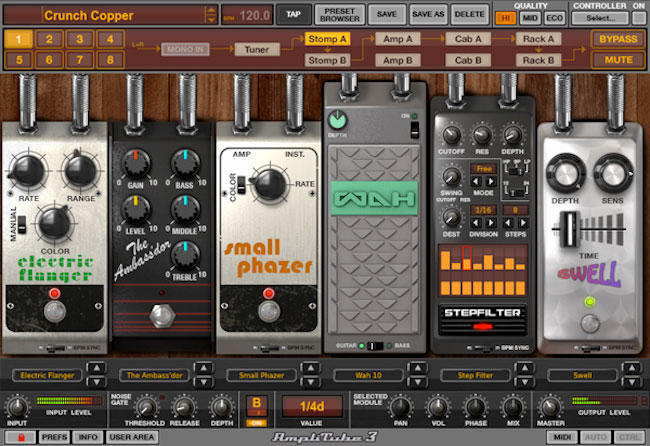Viewport: 650px width, 446px height.
Task: Toggle the Step Filter BPM SYNC switch
Action: click(483, 348)
